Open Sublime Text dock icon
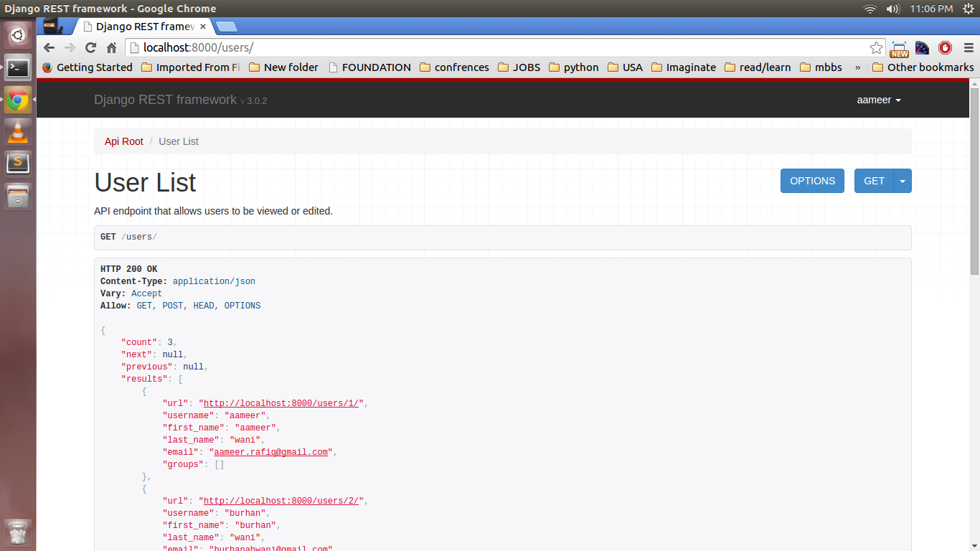Image resolution: width=980 pixels, height=551 pixels. click(x=18, y=163)
